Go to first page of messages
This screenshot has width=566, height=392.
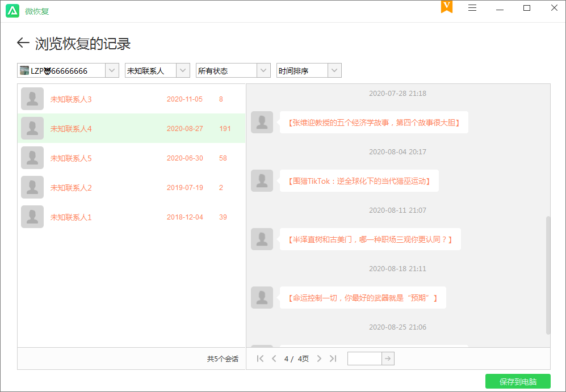(x=260, y=359)
